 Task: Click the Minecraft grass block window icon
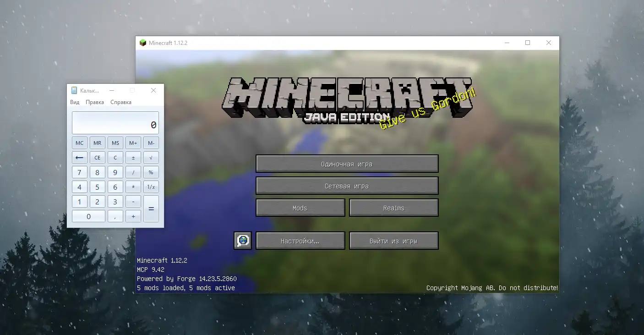[x=143, y=43]
